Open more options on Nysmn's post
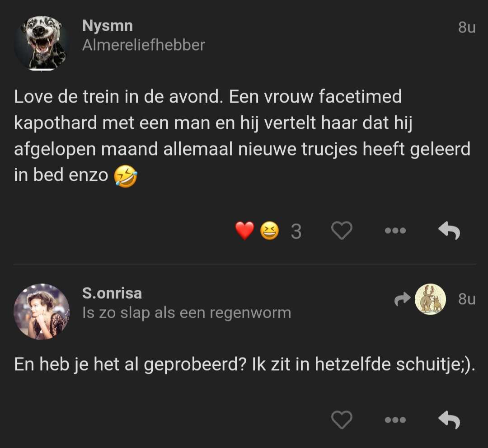The width and height of the screenshot is (488, 448). click(x=395, y=231)
